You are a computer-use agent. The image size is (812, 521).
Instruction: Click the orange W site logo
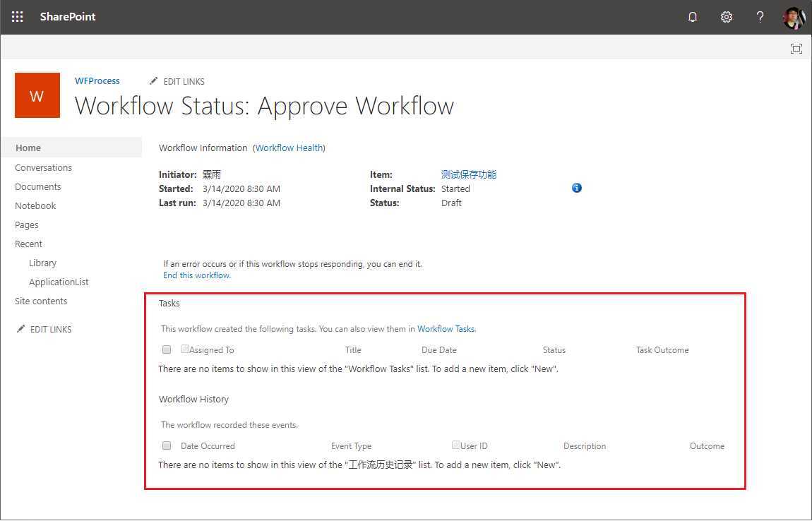(37, 95)
